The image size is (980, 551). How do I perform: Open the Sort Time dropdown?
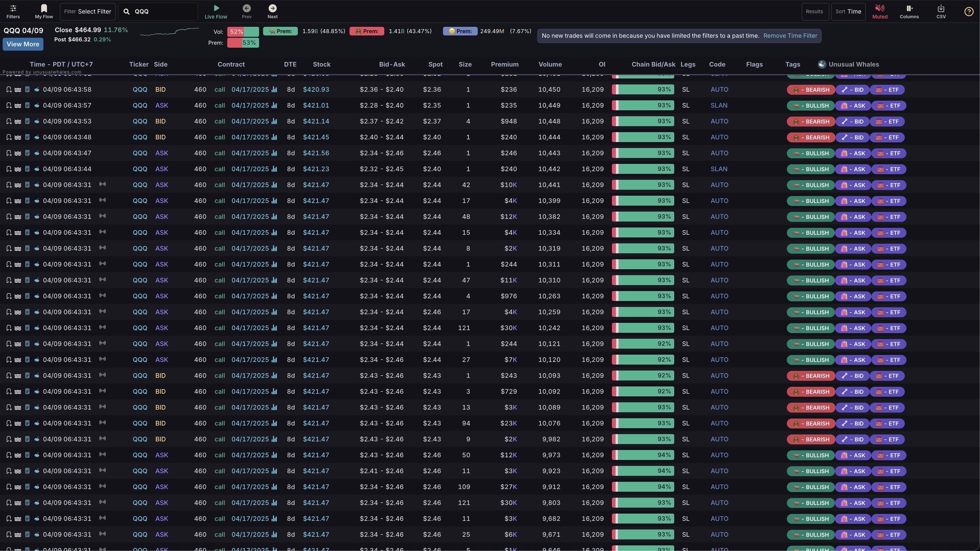pos(848,11)
